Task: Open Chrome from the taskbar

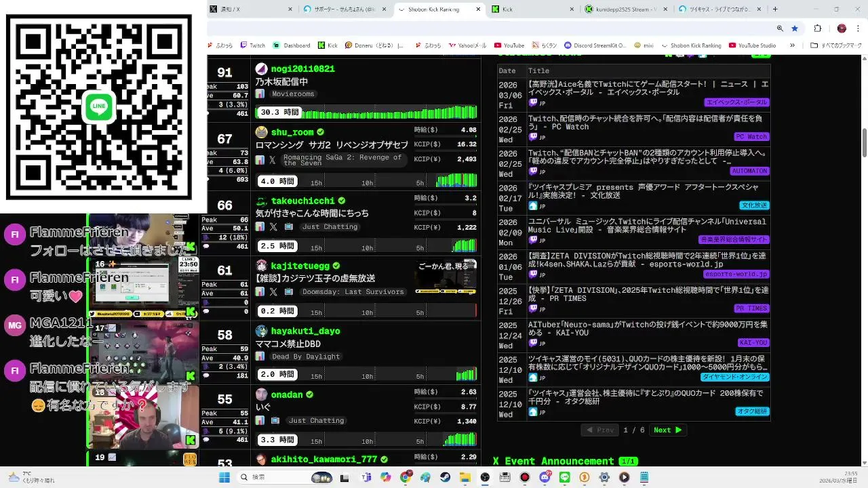Action: (x=406, y=477)
